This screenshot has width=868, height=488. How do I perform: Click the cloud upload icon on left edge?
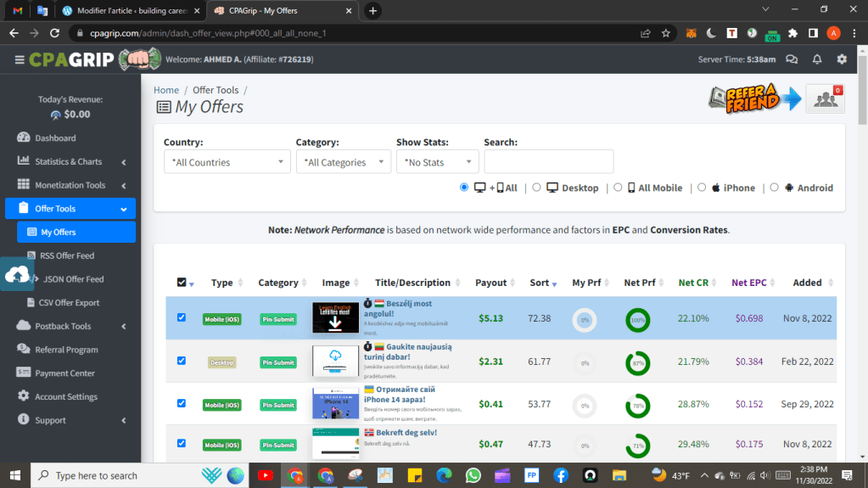18,274
